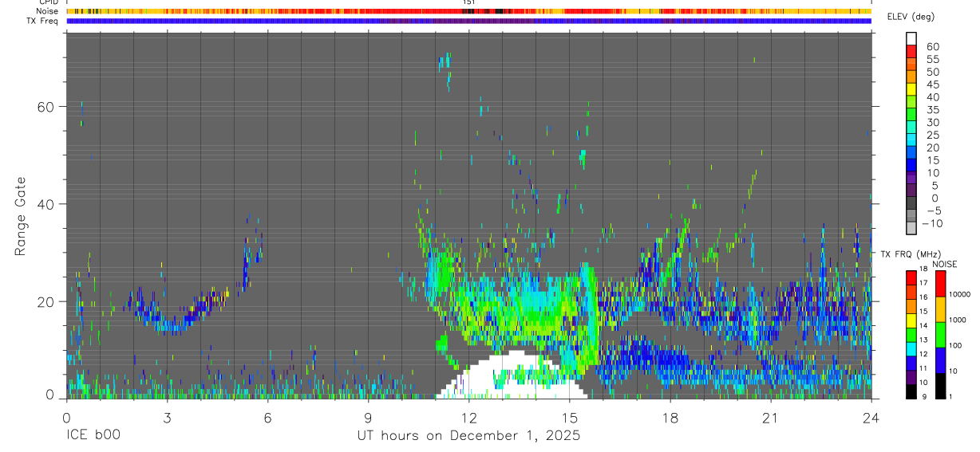Pick the black bottom segment of TX FRQ bar
Viewport: 980px width, 452px height.
[x=911, y=391]
